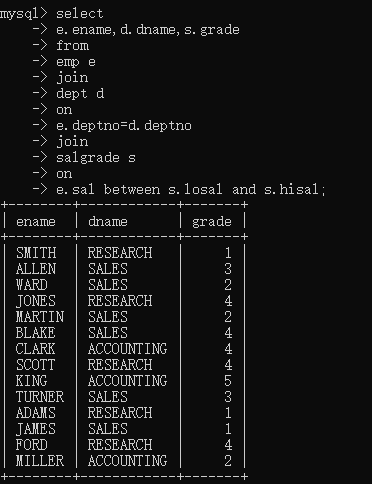Click the e.ename,d.dname,s.grade column list

(x=148, y=30)
